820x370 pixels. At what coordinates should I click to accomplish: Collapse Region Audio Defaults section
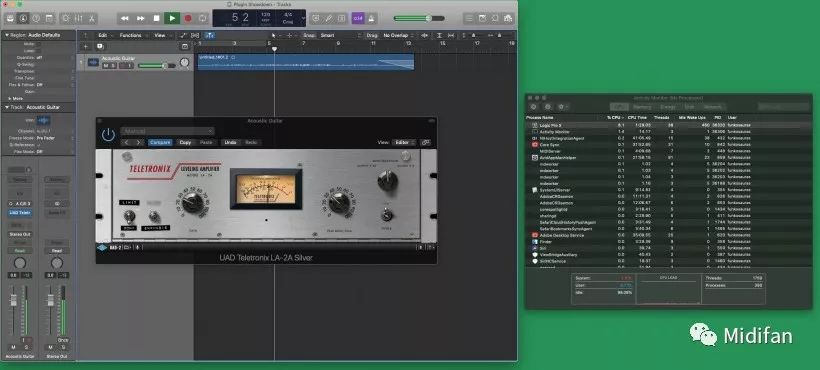[7, 35]
